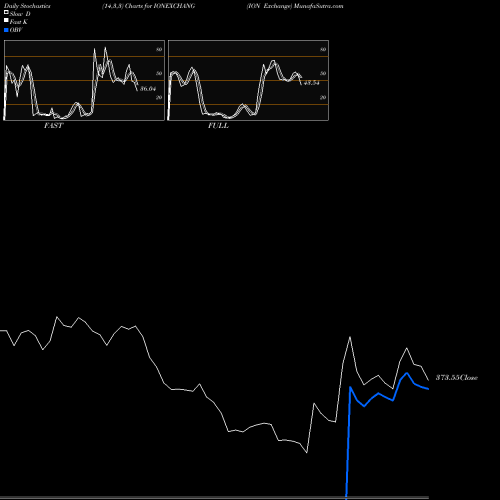Click the 50 axis label in FAST chart

159,73
